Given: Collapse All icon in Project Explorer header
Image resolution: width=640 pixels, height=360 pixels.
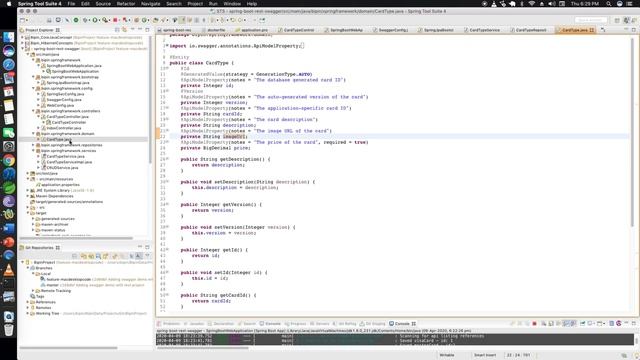Looking at the screenshot, I should [x=117, y=30].
